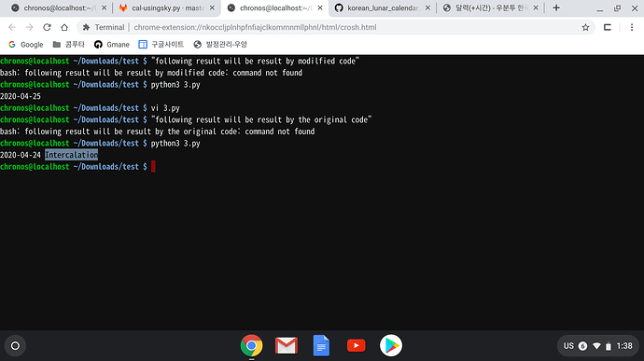Go back to previous page
Image resolution: width=644 pixels, height=361 pixels.
coord(12,27)
